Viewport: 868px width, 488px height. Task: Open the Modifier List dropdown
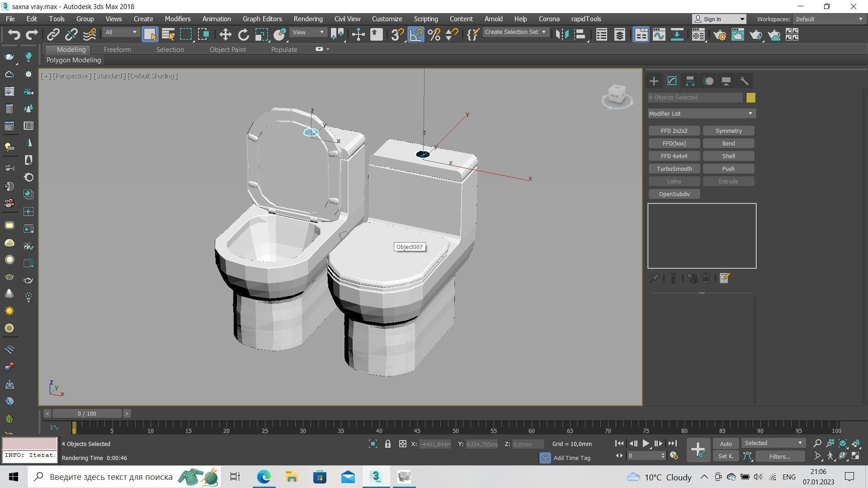click(x=702, y=113)
